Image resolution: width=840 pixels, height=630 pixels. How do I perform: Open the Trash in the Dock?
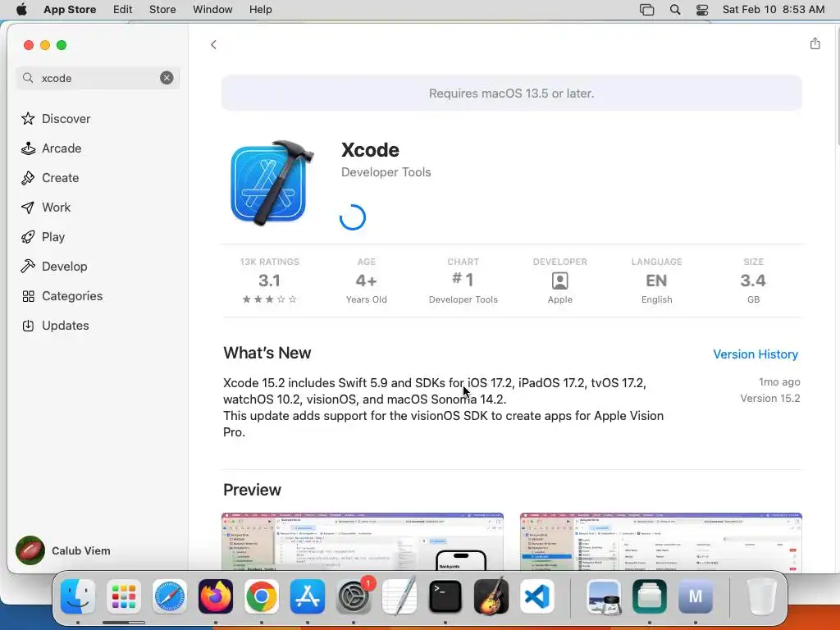coord(761,596)
